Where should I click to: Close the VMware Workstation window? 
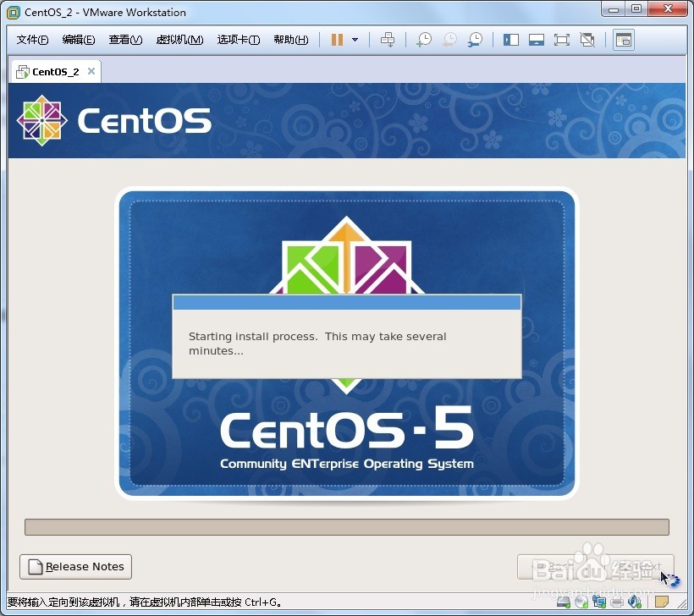pyautogui.click(x=669, y=8)
